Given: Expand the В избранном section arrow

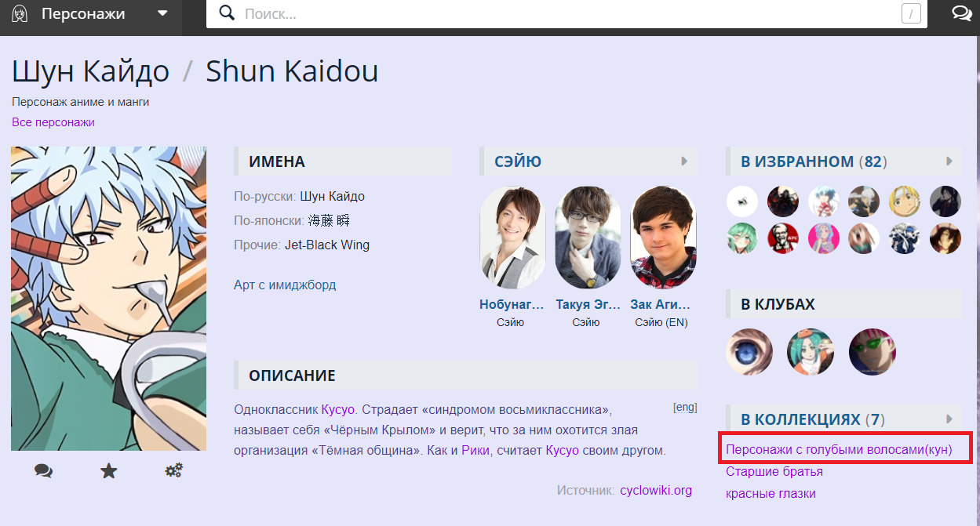Looking at the screenshot, I should 949,161.
